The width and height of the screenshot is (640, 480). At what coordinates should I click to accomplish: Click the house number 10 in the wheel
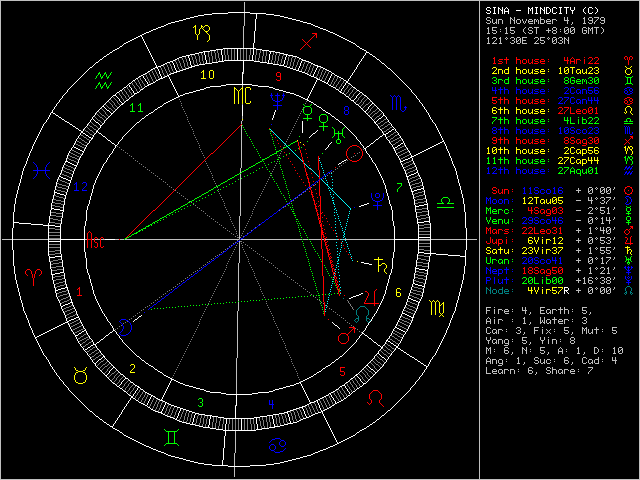[x=208, y=74]
